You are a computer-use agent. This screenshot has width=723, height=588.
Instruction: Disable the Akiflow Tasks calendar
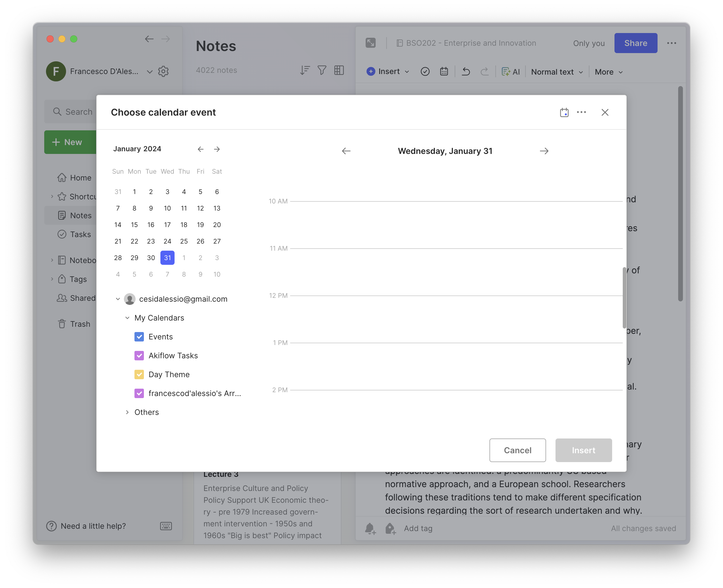pyautogui.click(x=139, y=356)
